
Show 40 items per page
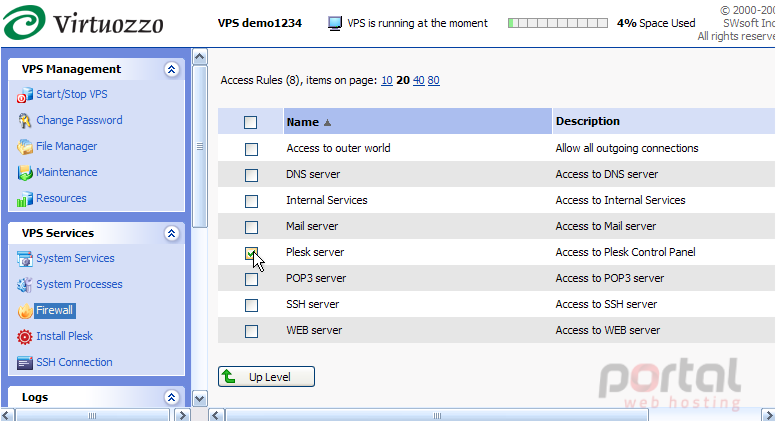pyautogui.click(x=419, y=80)
